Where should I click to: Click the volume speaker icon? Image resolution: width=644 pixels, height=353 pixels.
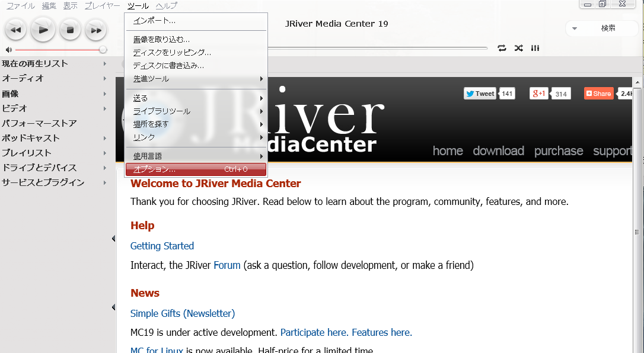[8, 50]
